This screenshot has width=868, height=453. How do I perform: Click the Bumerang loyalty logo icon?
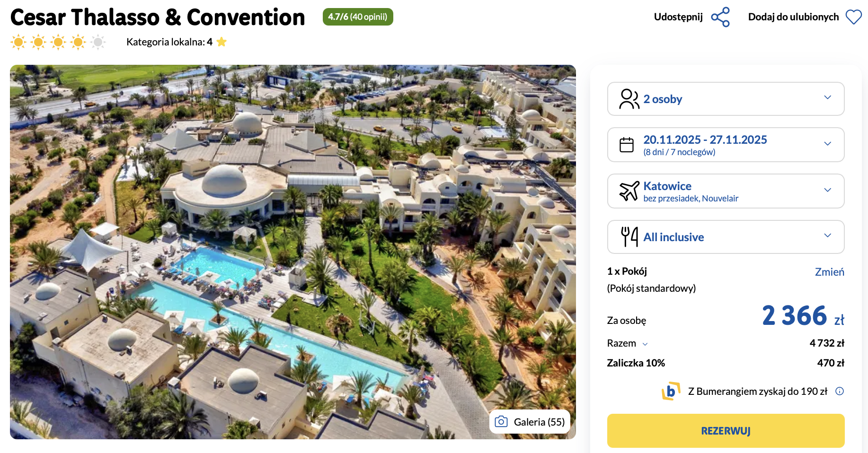[671, 391]
